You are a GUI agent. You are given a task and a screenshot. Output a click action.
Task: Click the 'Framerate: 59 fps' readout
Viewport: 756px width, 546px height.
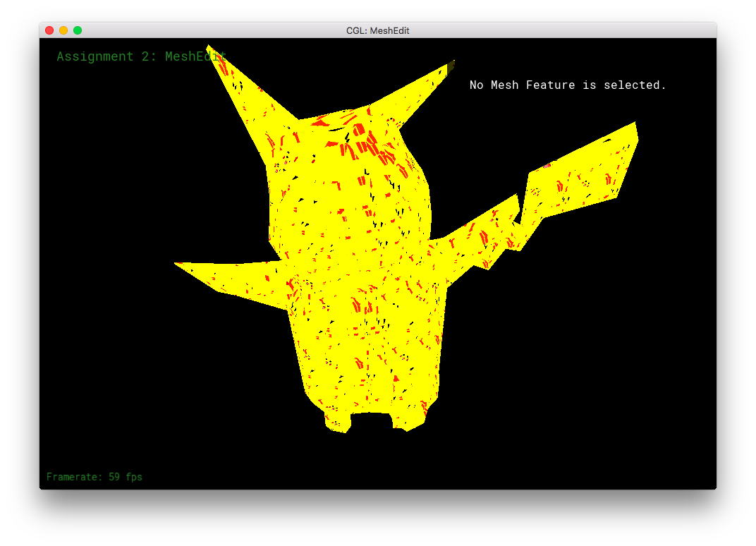[94, 477]
